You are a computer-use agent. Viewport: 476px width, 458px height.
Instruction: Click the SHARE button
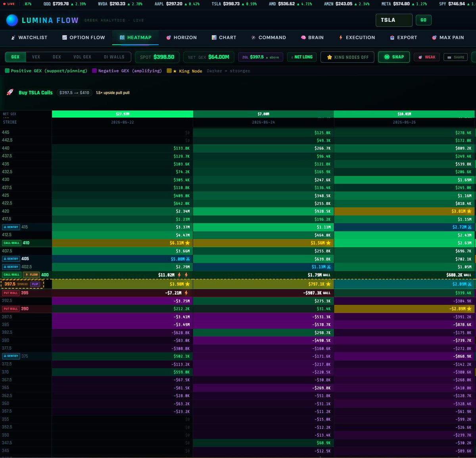455,57
